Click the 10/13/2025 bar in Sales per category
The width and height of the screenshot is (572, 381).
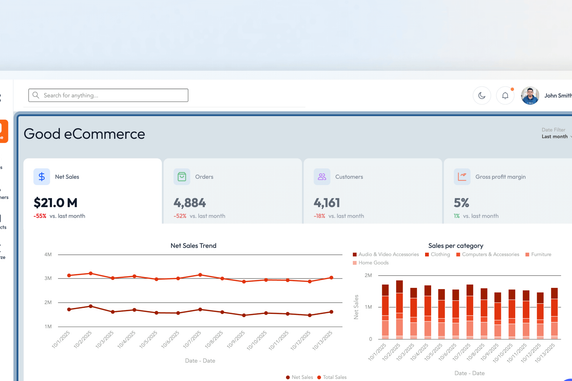(x=554, y=313)
